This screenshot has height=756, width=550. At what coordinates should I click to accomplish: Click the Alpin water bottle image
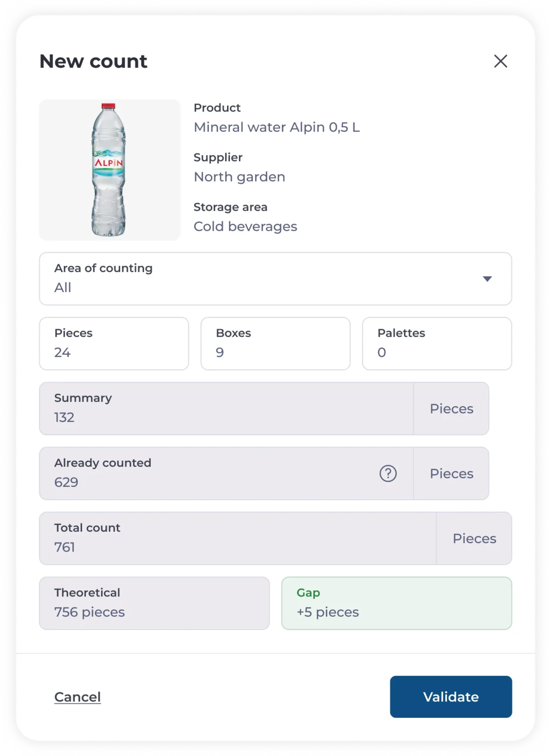click(109, 170)
